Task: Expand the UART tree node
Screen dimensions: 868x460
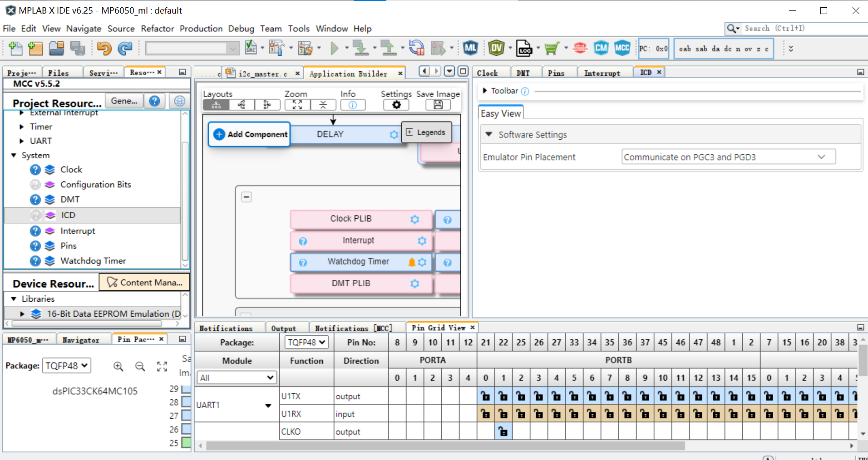Action: click(x=21, y=141)
